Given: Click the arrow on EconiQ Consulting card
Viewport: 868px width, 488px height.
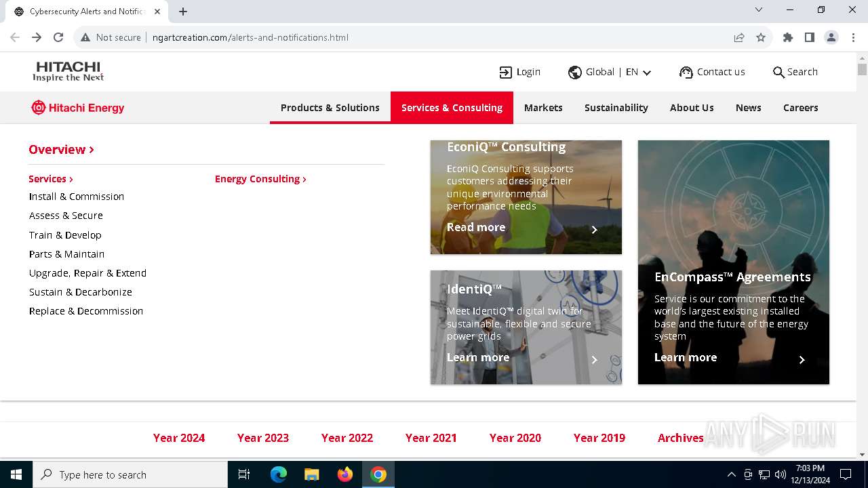Looking at the screenshot, I should [595, 230].
